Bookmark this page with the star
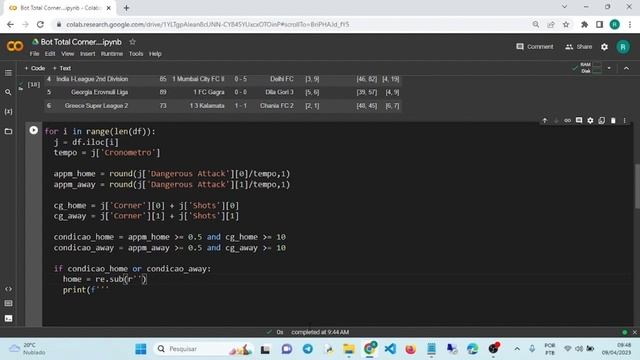 click(566, 24)
